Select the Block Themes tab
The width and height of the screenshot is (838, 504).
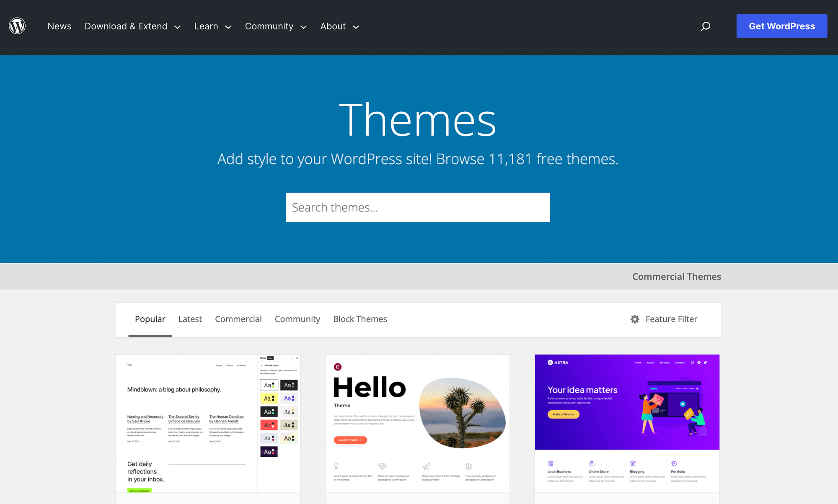point(360,319)
